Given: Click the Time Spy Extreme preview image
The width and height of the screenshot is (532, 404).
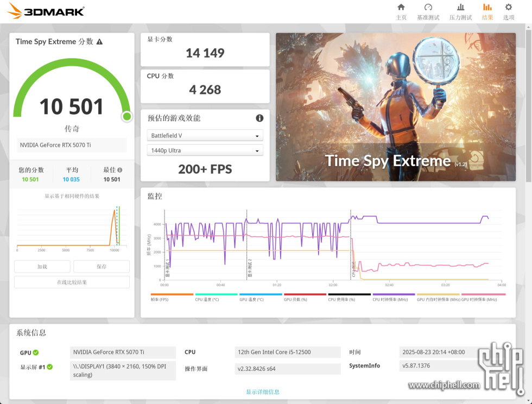Looking at the screenshot, I should pos(396,107).
